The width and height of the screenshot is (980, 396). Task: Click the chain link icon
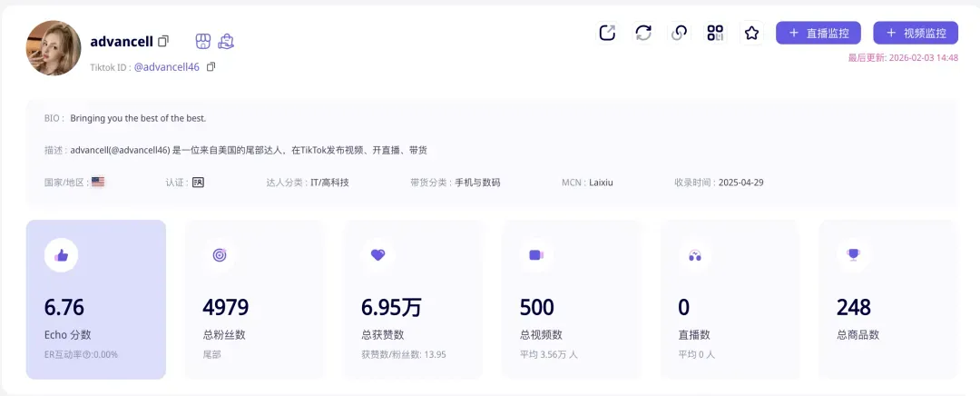(x=680, y=33)
